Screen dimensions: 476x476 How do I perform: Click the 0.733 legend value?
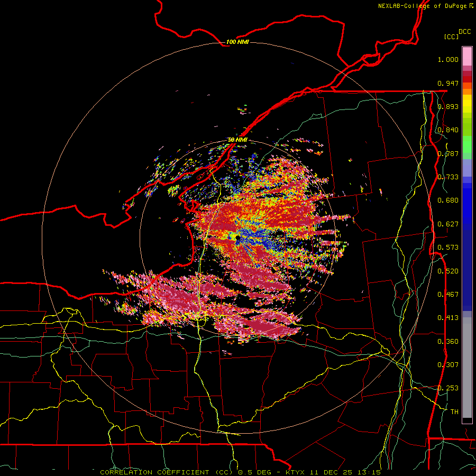tap(448, 177)
